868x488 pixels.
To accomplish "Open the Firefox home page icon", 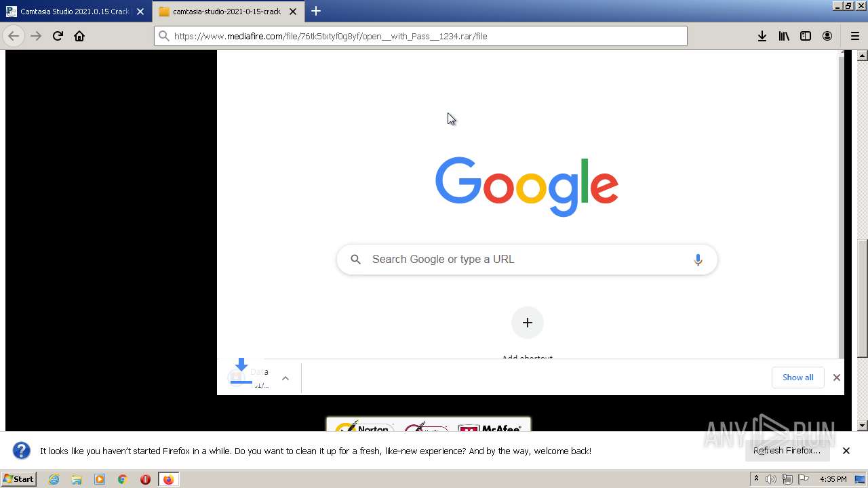I will (x=79, y=36).
